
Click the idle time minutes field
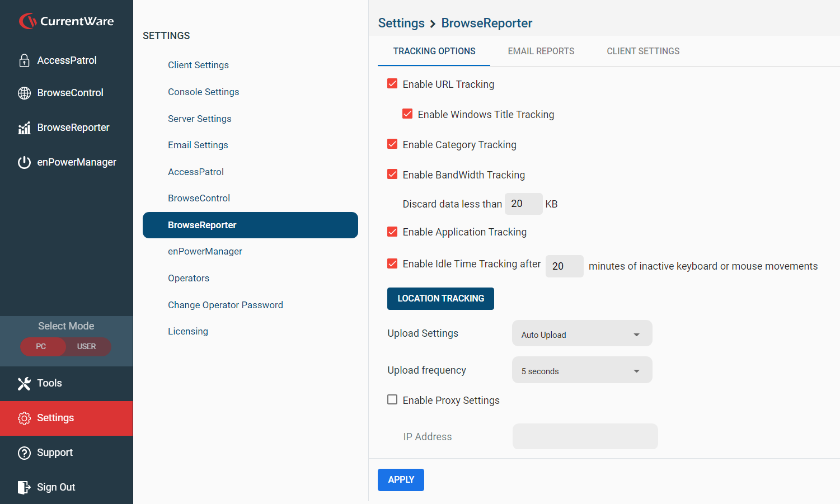(x=564, y=266)
